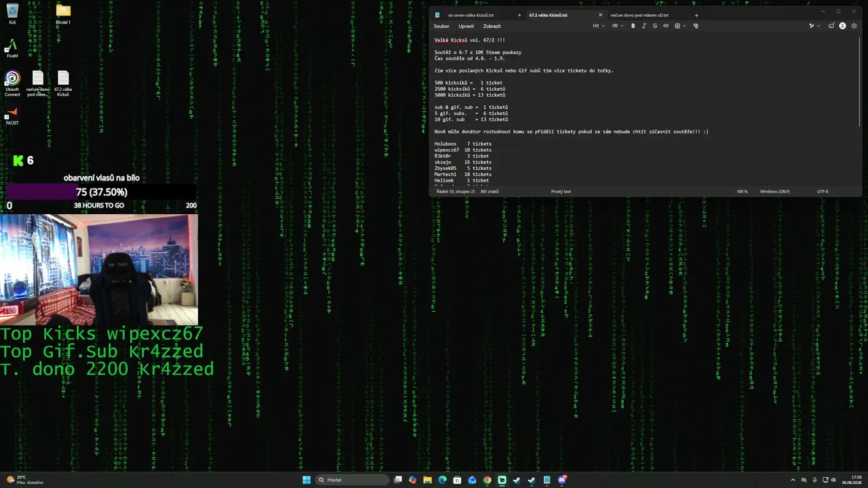This screenshot has height=488, width=868.
Task: Click the line skzajo 16 tickets
Action: pyautogui.click(x=463, y=162)
